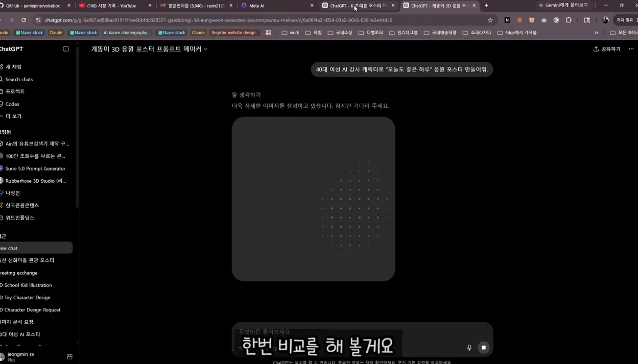This screenshot has height=364, width=638.
Task: Open the browser profile avatar
Action: click(x=605, y=20)
